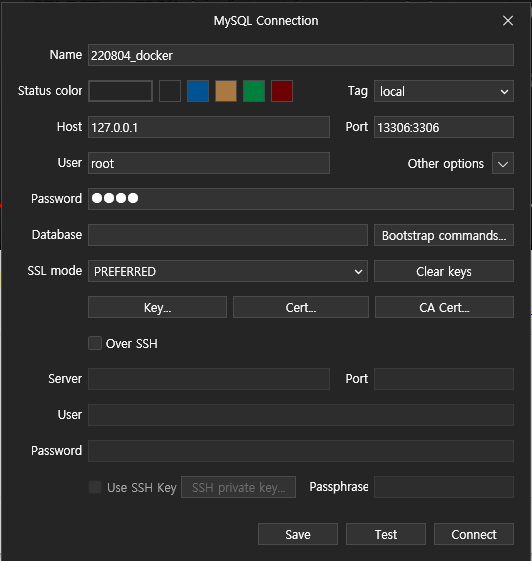Focus the SSH Server field

[x=209, y=379]
